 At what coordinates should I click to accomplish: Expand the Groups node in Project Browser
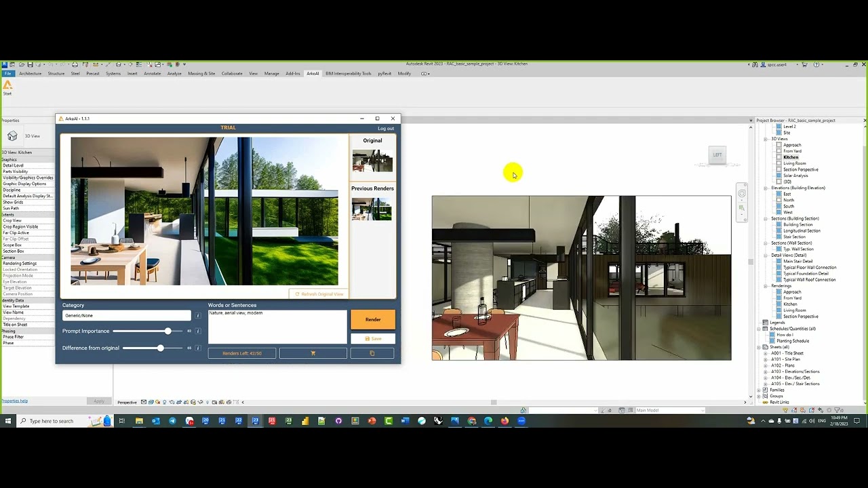point(759,396)
